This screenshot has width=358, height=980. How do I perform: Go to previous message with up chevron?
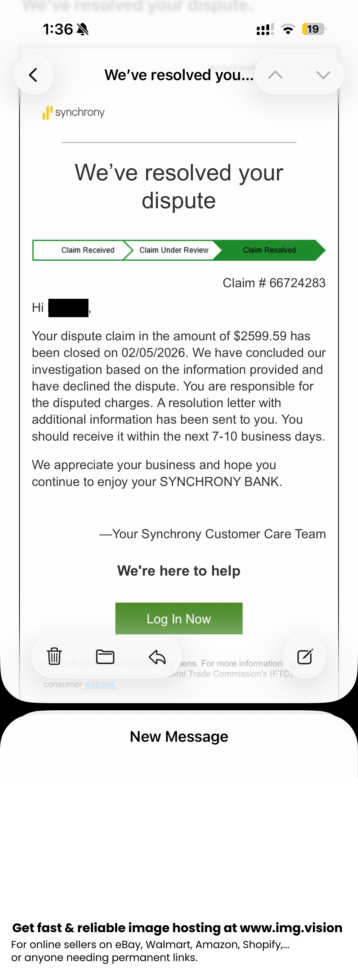click(275, 75)
